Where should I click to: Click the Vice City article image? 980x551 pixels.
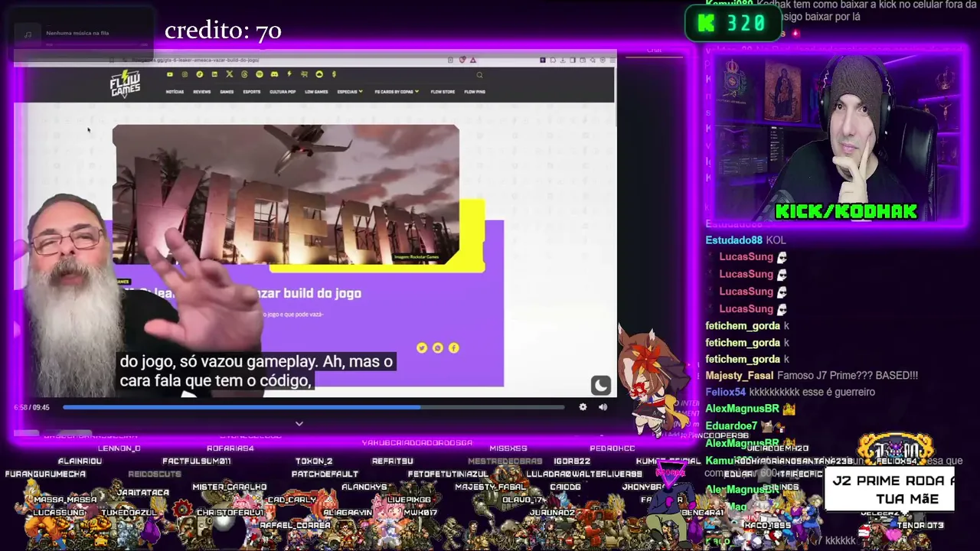pos(286,194)
